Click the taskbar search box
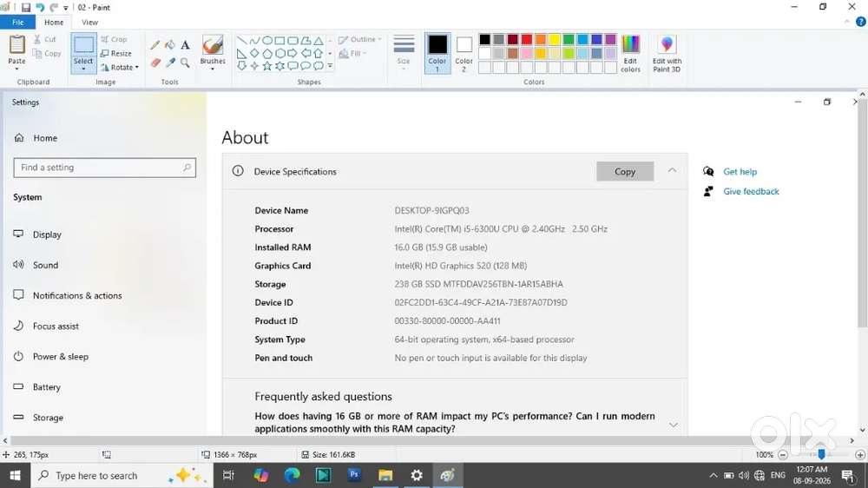868x488 pixels. pos(122,475)
